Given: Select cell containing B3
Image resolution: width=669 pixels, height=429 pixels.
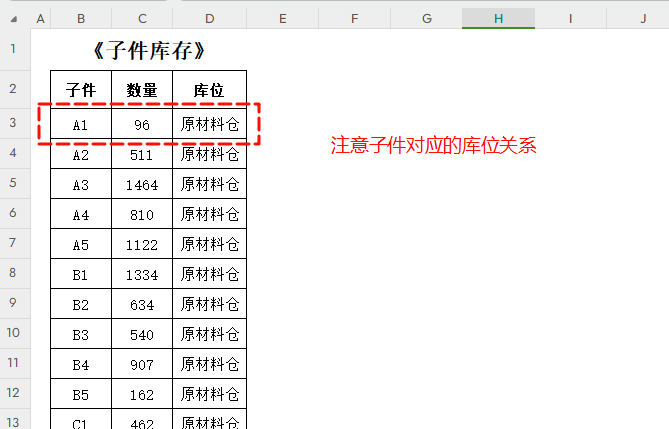Looking at the screenshot, I should (81, 333).
